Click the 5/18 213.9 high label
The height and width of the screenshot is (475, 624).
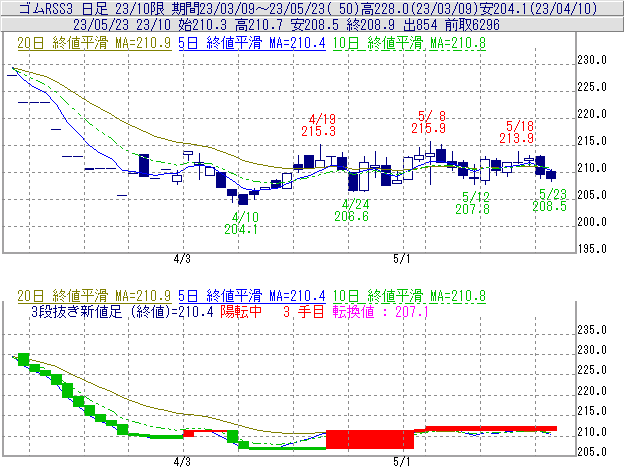(x=517, y=132)
